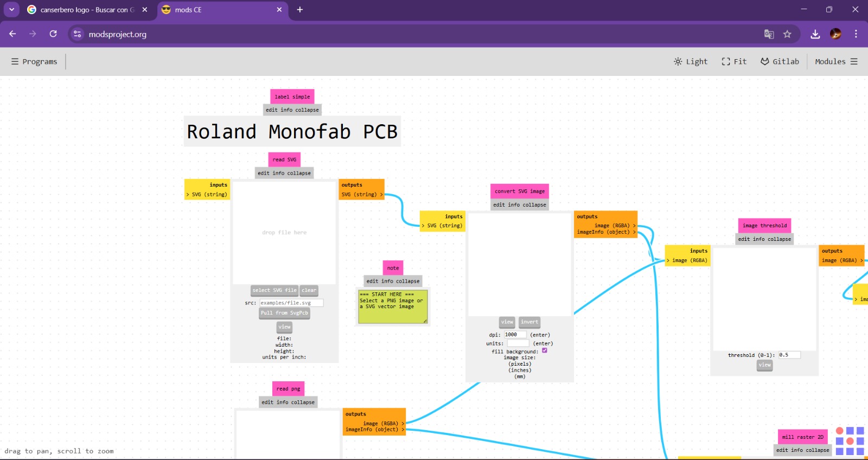Click image threshold input image (RGBA) port

coord(687,260)
